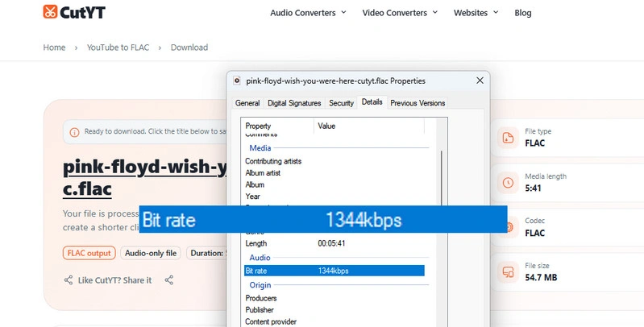644x327 pixels.
Task: Click share icon right of Share it
Action: point(168,280)
